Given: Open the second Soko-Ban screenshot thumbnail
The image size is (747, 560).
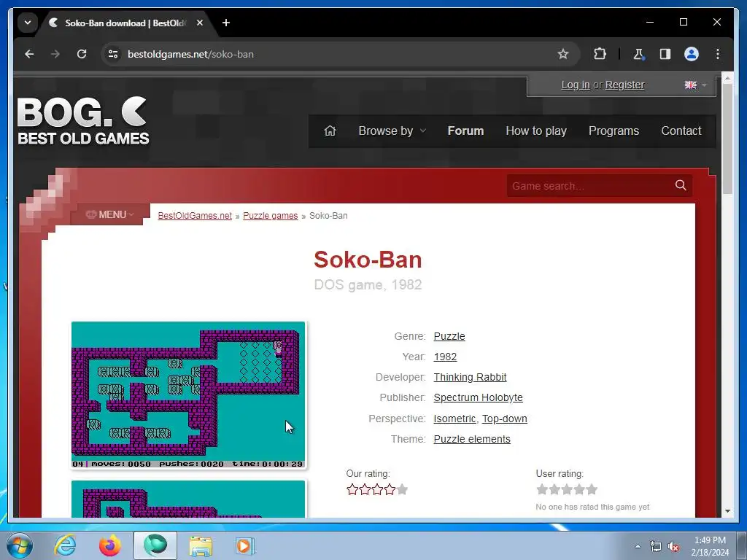Looking at the screenshot, I should coord(188,499).
